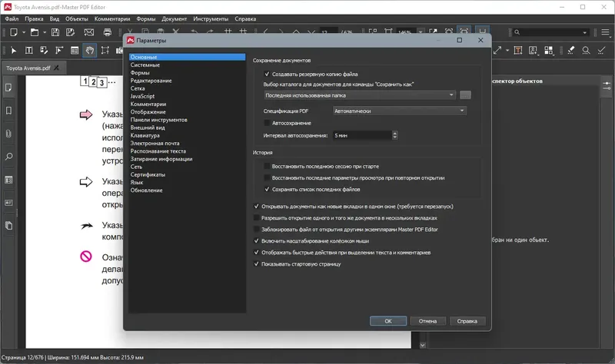Open the zoom level dropdown arrow
This screenshot has width=615, height=364.
coord(421,32)
